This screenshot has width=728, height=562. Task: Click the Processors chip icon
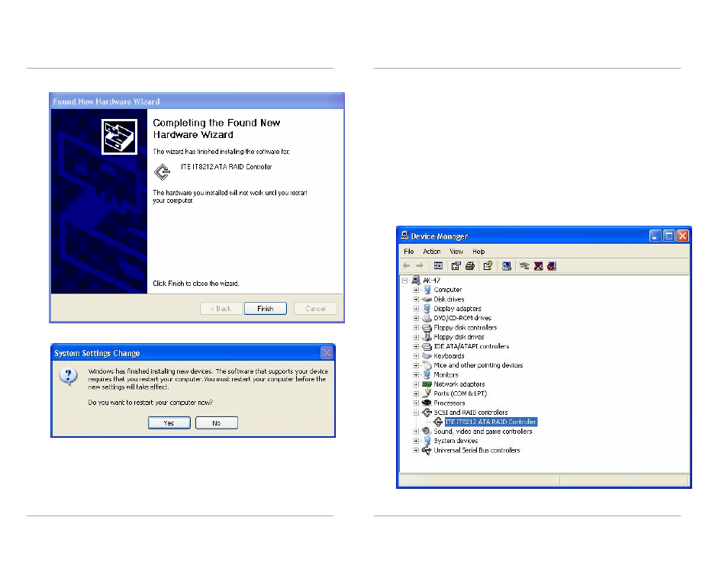point(427,403)
